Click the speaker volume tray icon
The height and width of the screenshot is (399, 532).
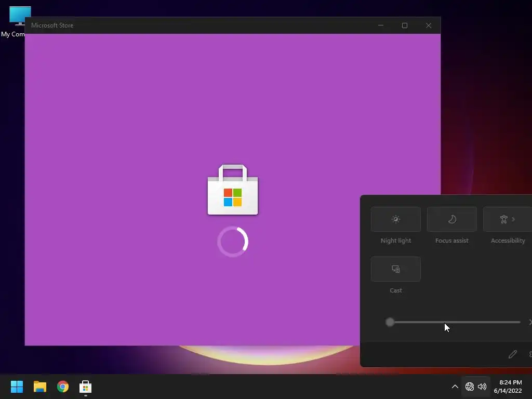tap(482, 387)
